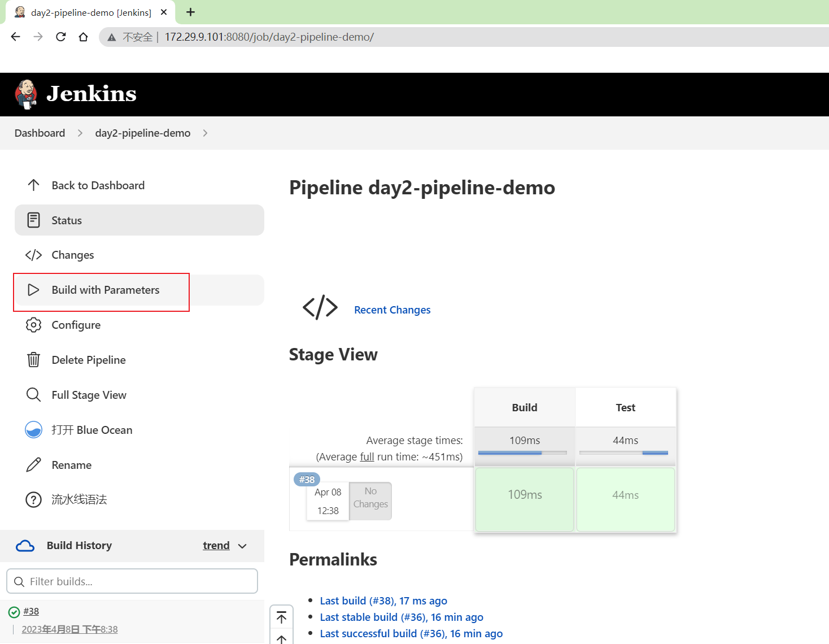Click the Jenkins header title text
This screenshot has width=829, height=644.
91,94
